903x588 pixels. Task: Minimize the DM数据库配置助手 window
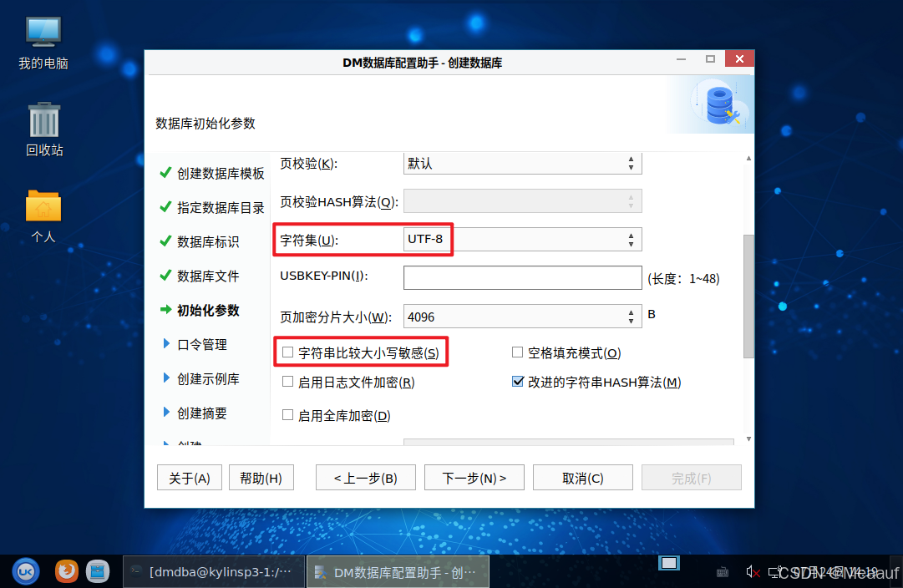[x=682, y=58]
